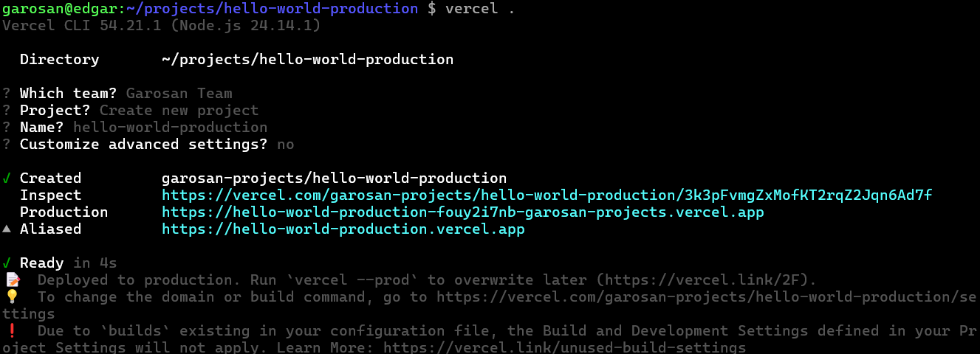Open the unused-build-settings Learn More link
This screenshot has height=354, width=980.
[564, 348]
